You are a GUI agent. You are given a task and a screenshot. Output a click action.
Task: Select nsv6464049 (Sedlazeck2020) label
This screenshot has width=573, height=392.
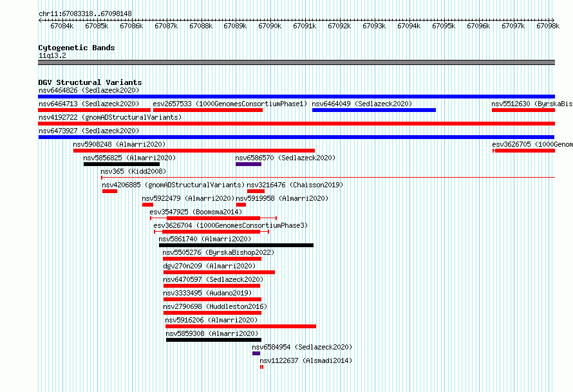pos(362,104)
